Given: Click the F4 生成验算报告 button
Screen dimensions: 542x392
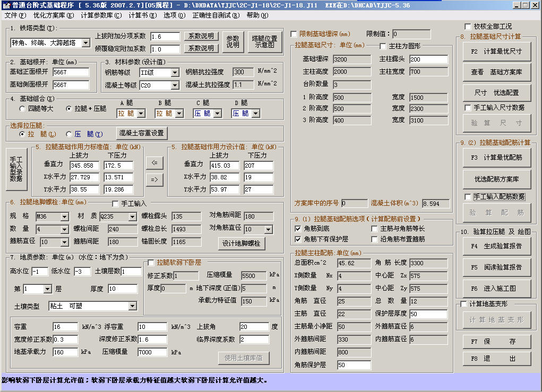Looking at the screenshot, I should pos(497,246).
